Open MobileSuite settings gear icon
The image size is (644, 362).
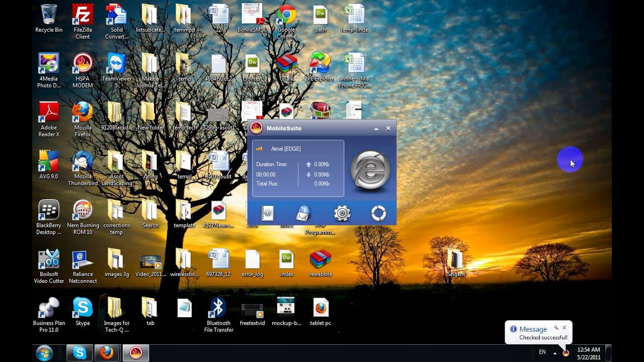point(342,214)
